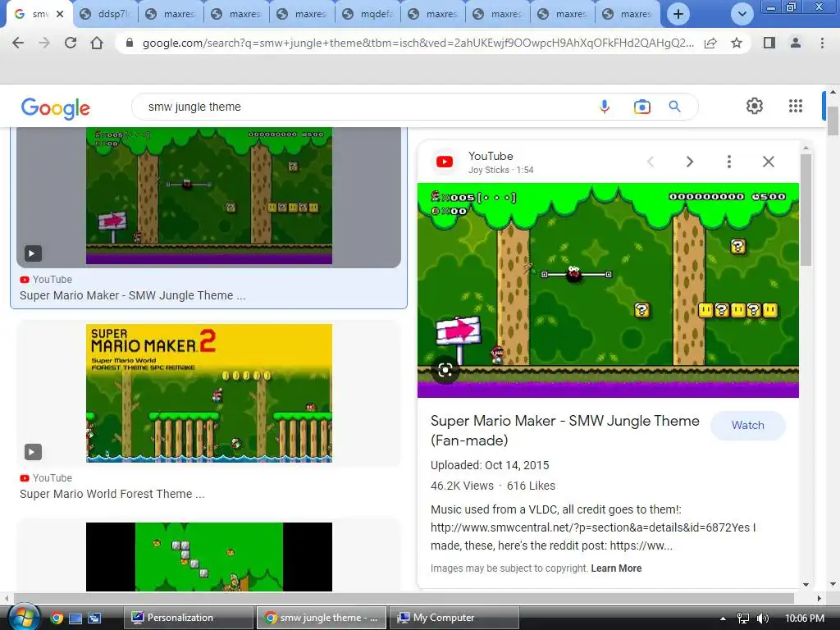Open network status tray icon
This screenshot has height=630, width=840.
coord(743,619)
